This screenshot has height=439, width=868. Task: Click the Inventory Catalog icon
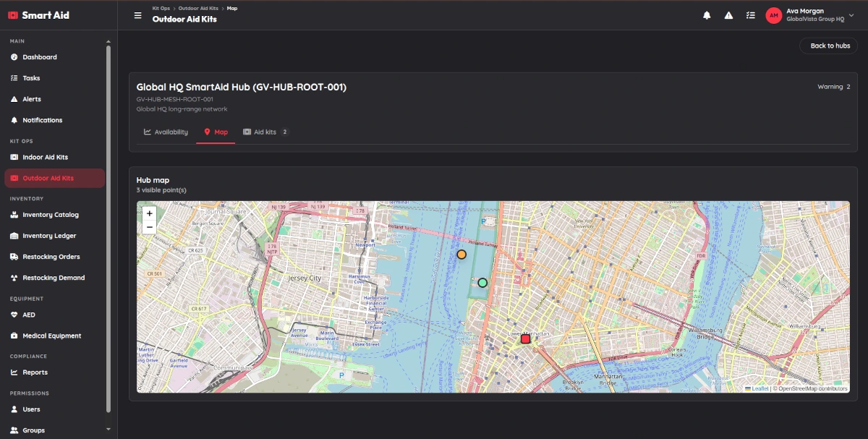(14, 215)
